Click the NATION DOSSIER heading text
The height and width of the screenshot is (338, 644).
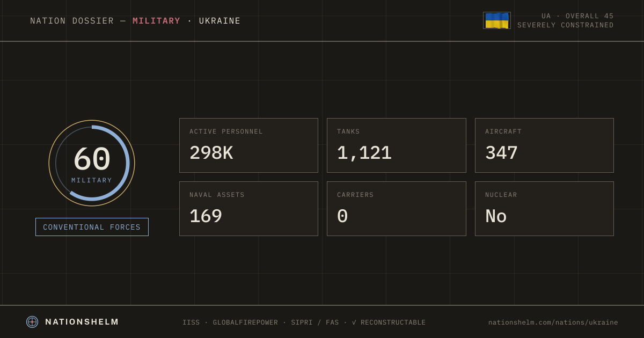point(72,21)
